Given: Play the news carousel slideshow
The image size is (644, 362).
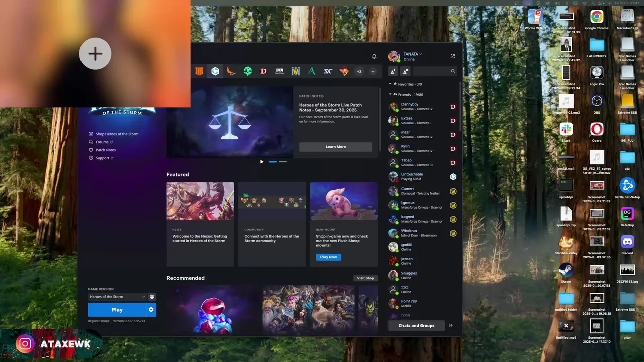Looking at the screenshot, I should pyautogui.click(x=262, y=162).
